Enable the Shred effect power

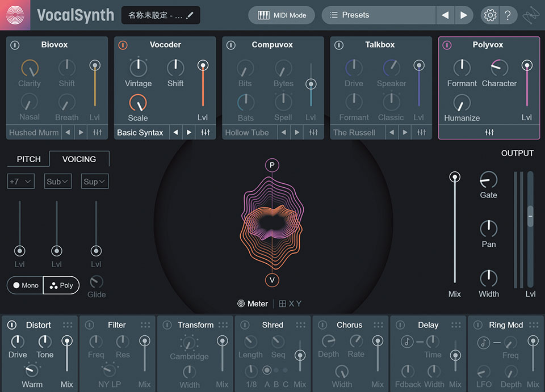coord(245,325)
